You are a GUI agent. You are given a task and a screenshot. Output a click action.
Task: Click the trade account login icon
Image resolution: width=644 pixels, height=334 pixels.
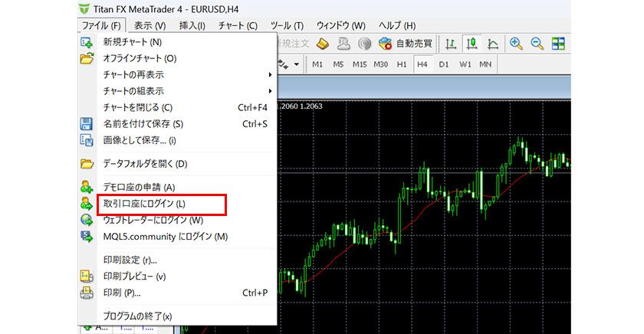[87, 204]
